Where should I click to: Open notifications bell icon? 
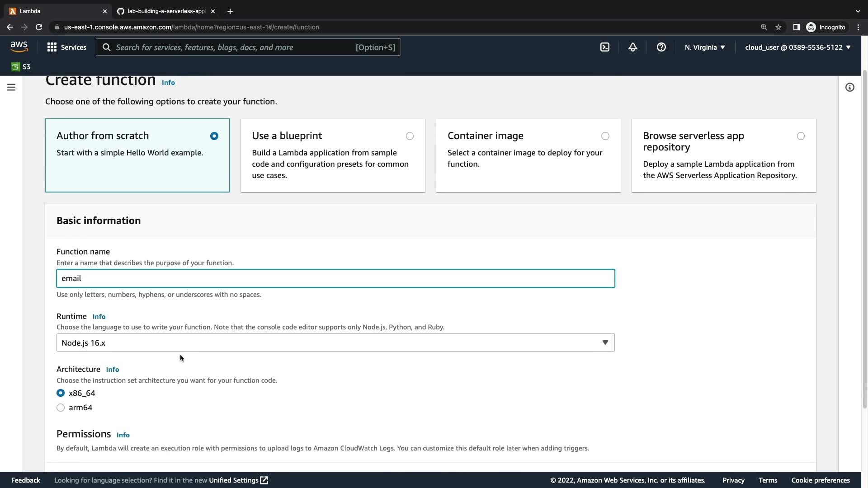coord(632,47)
